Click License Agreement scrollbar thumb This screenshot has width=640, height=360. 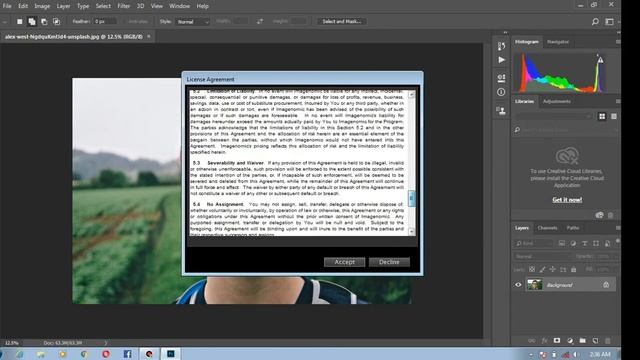click(411, 199)
